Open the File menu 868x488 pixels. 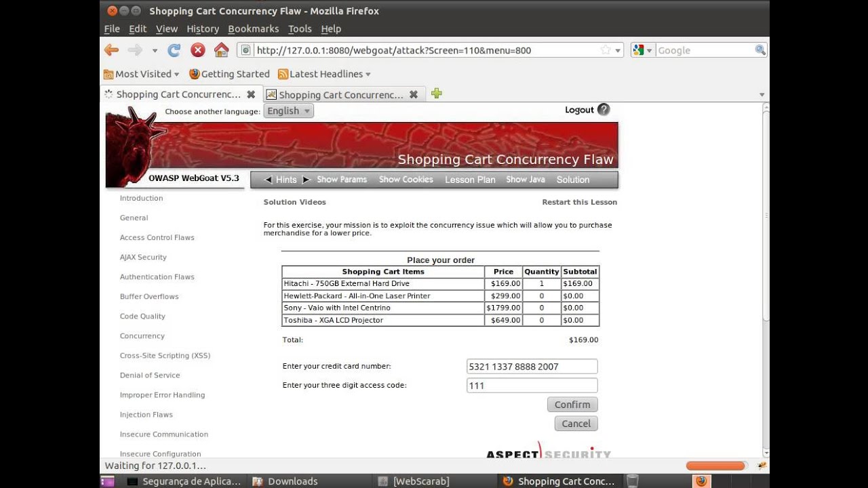(x=112, y=28)
